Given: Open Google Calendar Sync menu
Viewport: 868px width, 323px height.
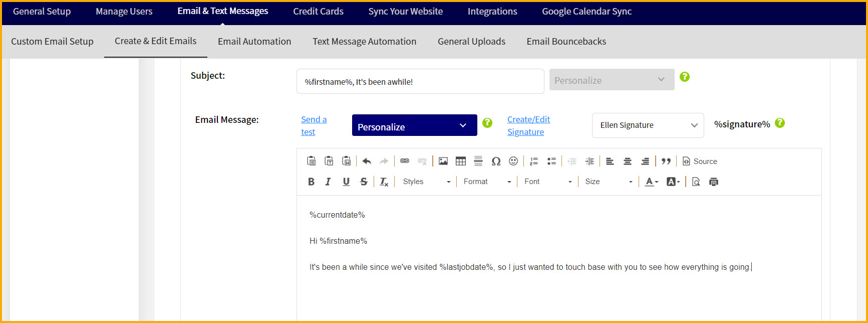Looking at the screenshot, I should coord(587,12).
